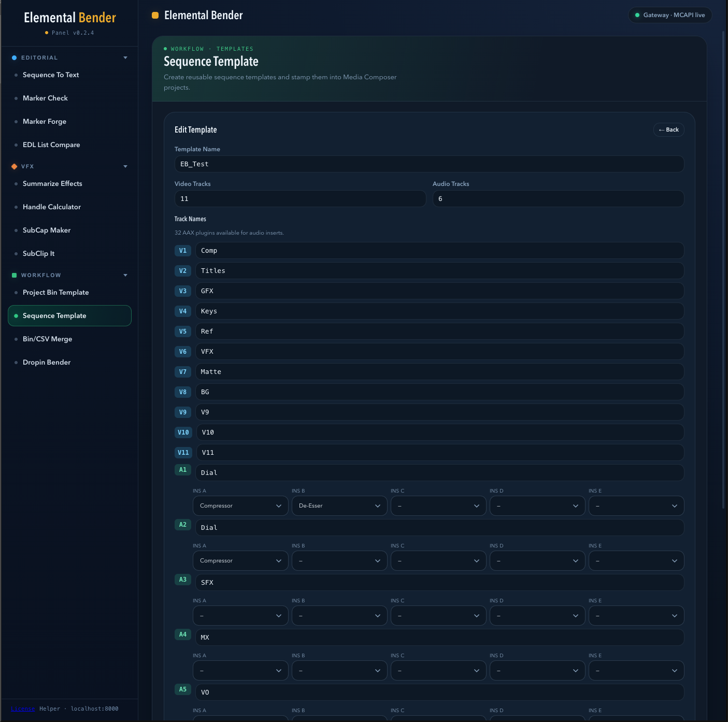Viewport: 728px width, 722px height.
Task: Click the Elemental Bender sidebar logo
Action: click(x=70, y=18)
